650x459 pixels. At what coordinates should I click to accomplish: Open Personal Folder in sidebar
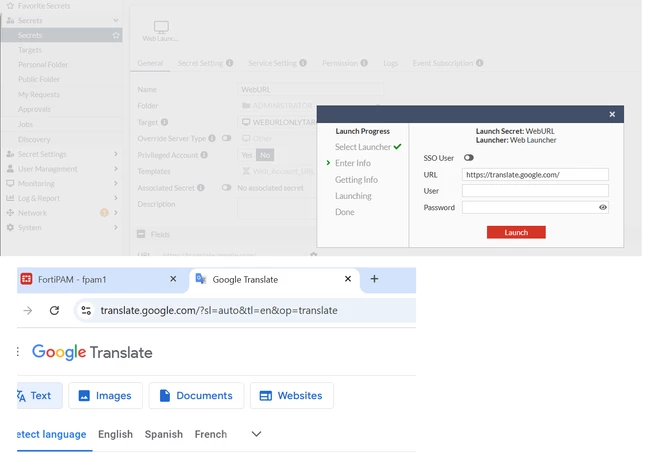(43, 64)
